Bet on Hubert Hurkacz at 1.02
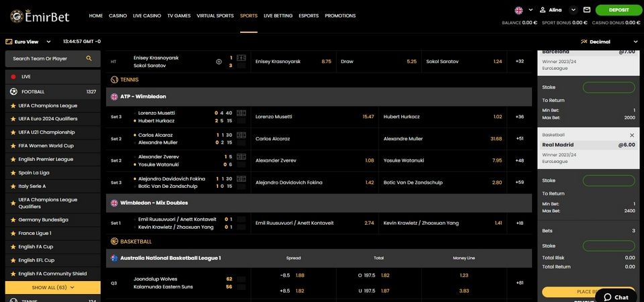The height and width of the screenshot is (302, 644). 443,117
